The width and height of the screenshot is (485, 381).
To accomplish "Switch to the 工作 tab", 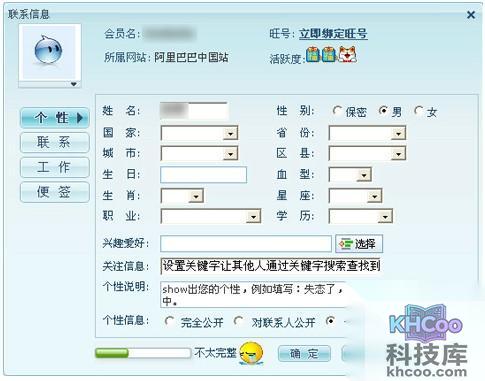I will pos(55,167).
